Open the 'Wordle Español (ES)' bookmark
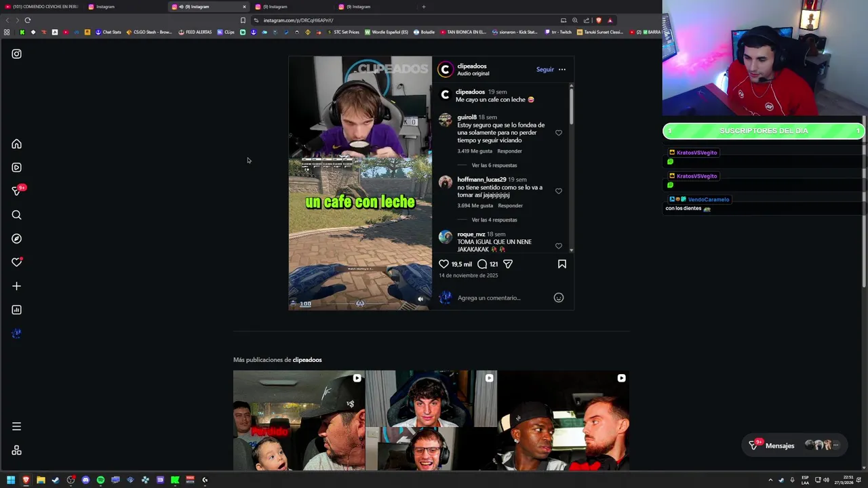The height and width of the screenshot is (488, 868). click(387, 32)
